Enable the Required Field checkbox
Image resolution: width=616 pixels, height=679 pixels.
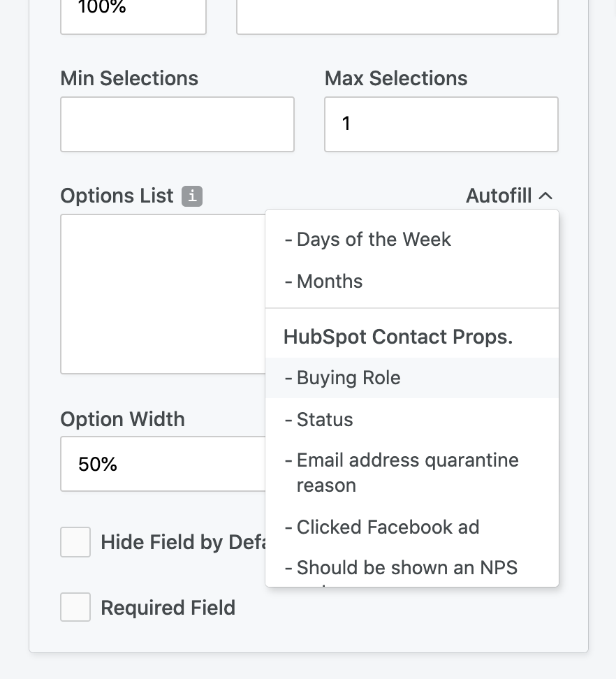pyautogui.click(x=75, y=607)
